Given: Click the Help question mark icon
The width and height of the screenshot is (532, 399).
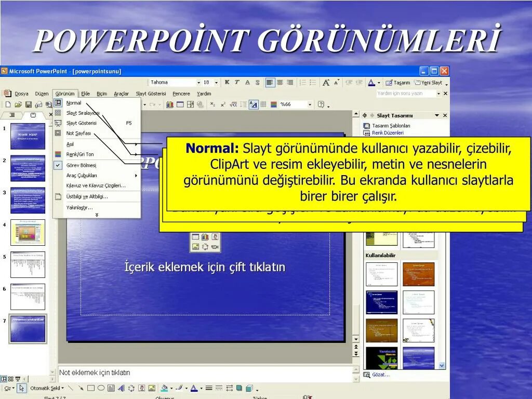Looking at the screenshot, I should click(321, 104).
